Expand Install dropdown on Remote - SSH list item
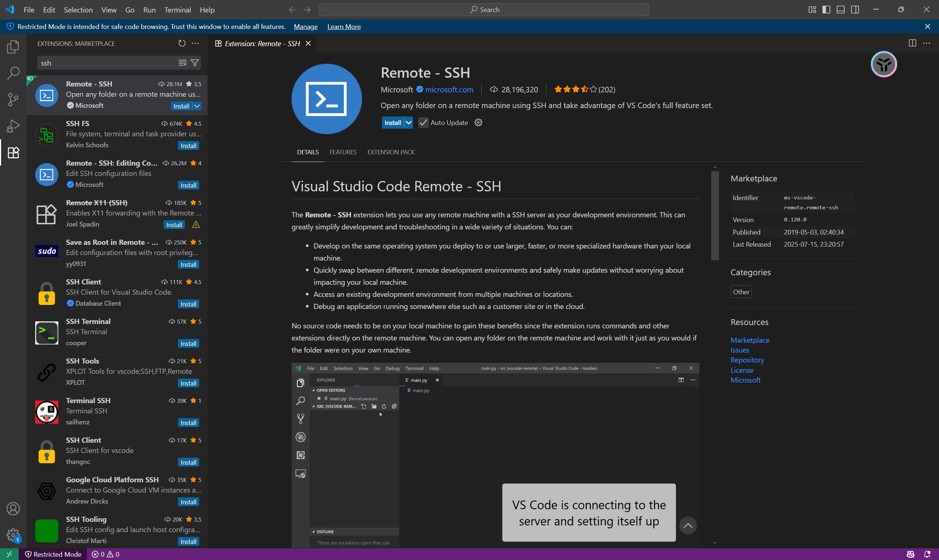 (197, 106)
